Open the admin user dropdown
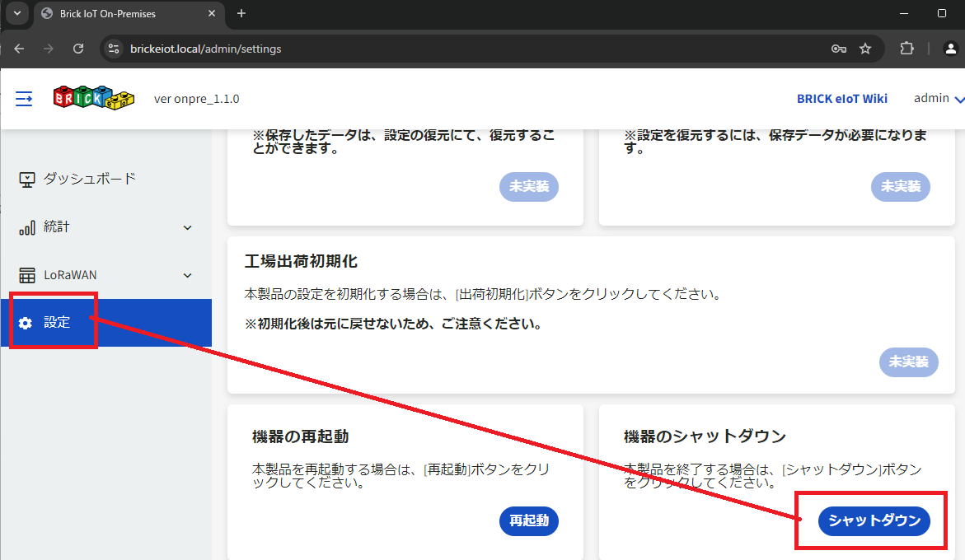965x560 pixels. coord(939,99)
